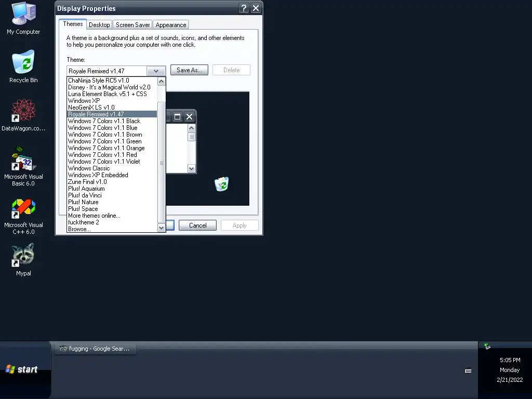Click the Apply button
Screen dimensions: 532x399
[240, 225]
